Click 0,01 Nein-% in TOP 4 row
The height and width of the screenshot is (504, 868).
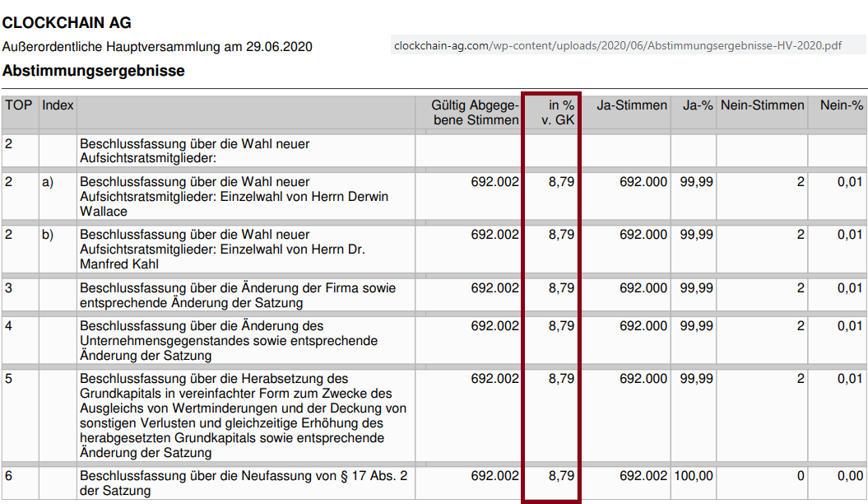850,325
